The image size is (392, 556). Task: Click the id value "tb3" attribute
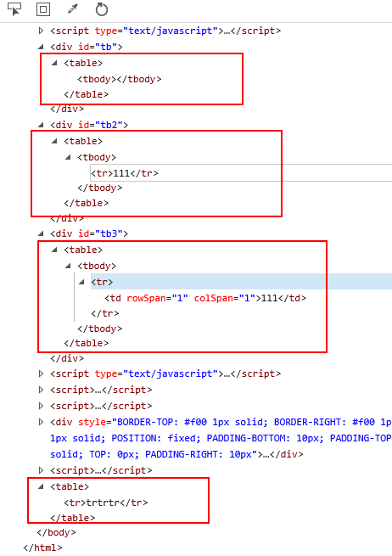(x=109, y=233)
